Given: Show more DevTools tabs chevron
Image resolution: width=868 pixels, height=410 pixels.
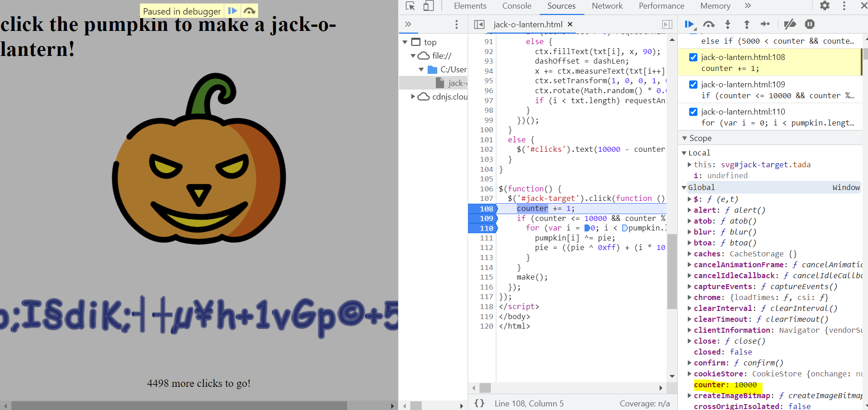Looking at the screenshot, I should (x=748, y=6).
